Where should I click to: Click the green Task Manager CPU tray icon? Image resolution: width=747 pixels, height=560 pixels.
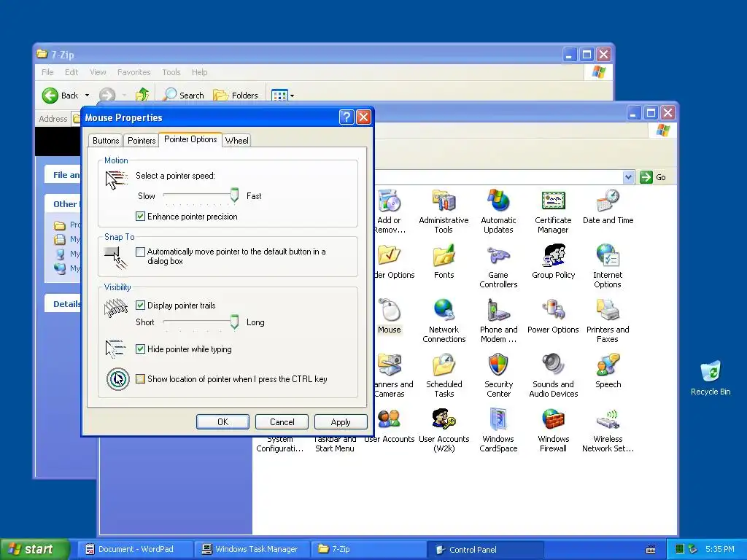coord(680,549)
